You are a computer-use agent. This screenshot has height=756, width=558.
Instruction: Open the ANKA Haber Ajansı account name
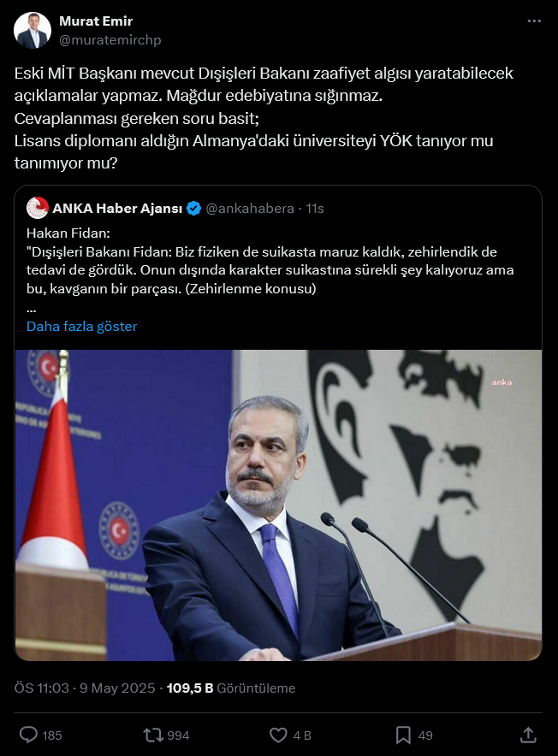pos(117,209)
